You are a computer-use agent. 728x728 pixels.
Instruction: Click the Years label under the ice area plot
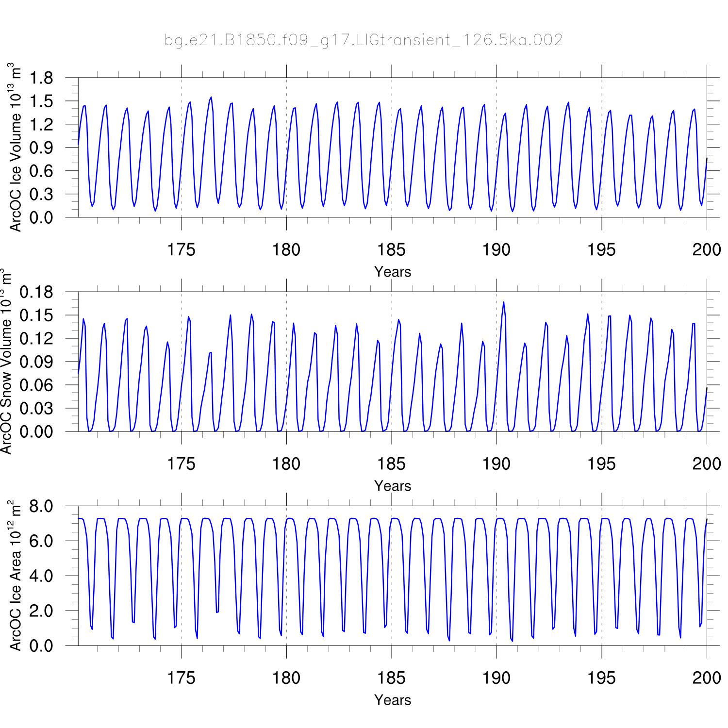pyautogui.click(x=392, y=700)
